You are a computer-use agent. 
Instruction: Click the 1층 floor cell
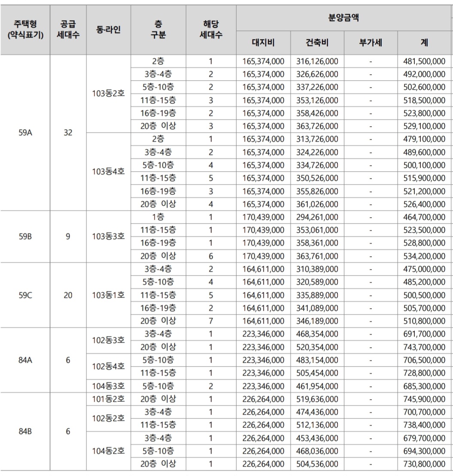[x=158, y=217]
